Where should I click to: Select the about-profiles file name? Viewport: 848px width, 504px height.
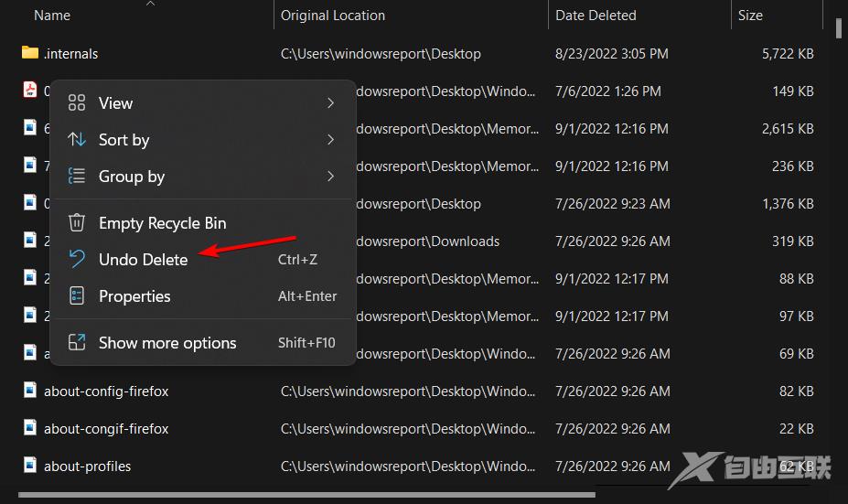click(x=87, y=466)
